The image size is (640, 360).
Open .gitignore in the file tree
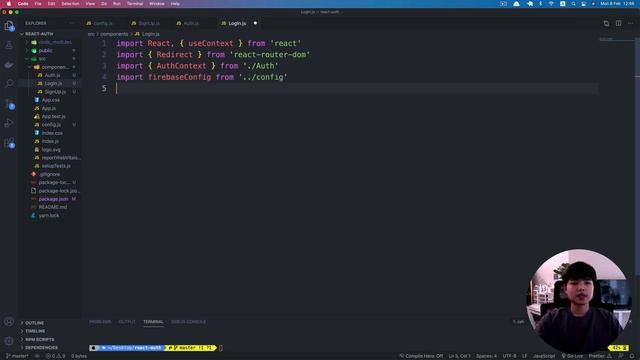coord(49,174)
